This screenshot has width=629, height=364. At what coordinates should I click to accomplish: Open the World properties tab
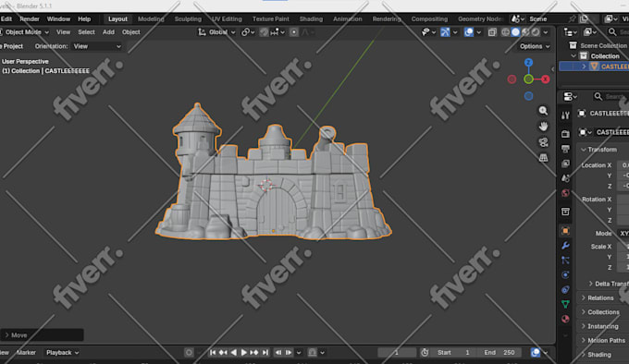(x=565, y=193)
